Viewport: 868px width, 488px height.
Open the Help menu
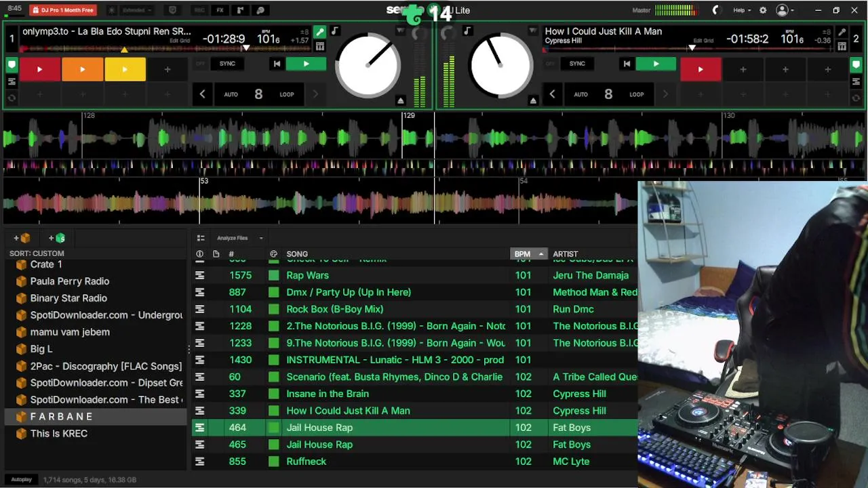(742, 10)
